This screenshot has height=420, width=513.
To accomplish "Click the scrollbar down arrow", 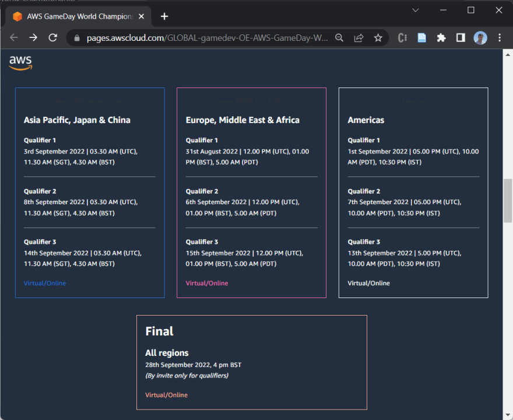I will click(508, 415).
